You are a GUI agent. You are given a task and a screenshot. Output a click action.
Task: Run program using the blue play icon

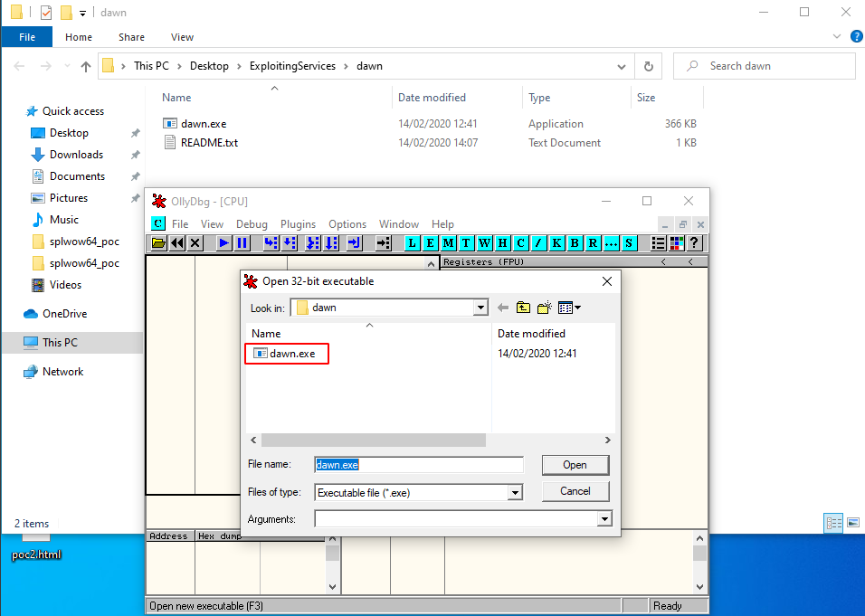pos(224,242)
